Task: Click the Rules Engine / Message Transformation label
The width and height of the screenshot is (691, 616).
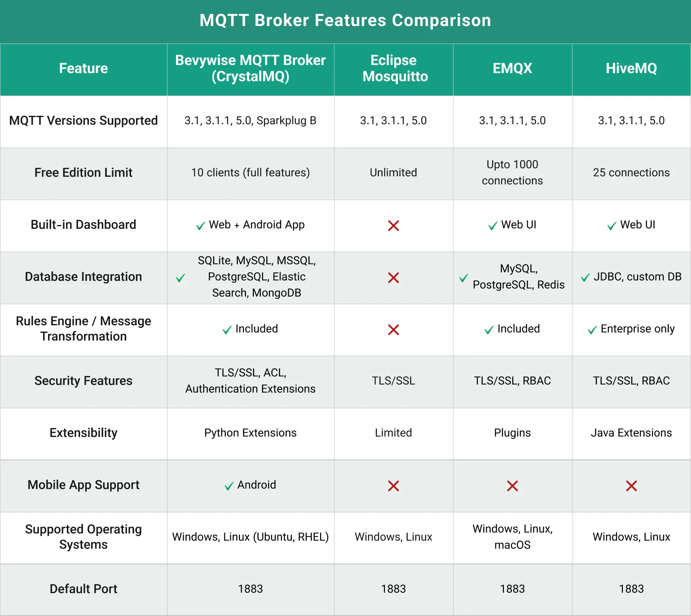Action: tap(84, 328)
